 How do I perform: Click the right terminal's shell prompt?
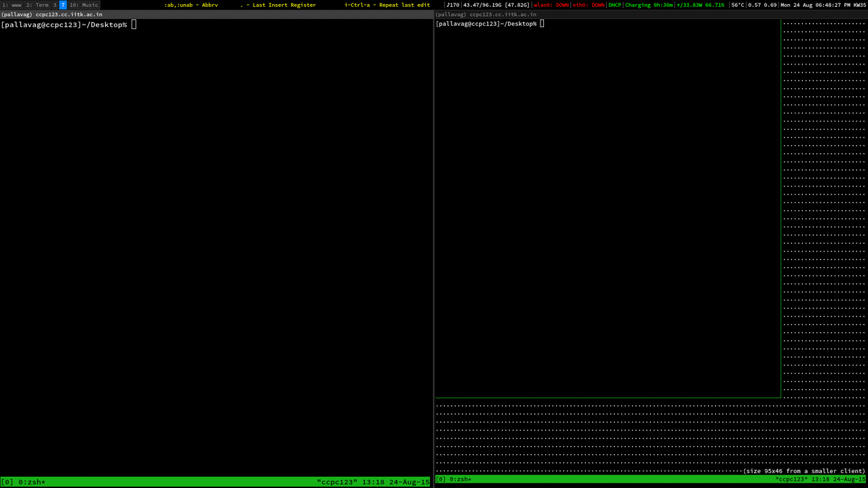click(x=486, y=24)
